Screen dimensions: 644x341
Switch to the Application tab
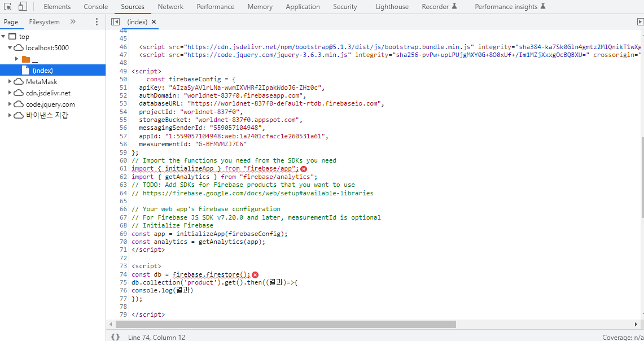tap(303, 7)
